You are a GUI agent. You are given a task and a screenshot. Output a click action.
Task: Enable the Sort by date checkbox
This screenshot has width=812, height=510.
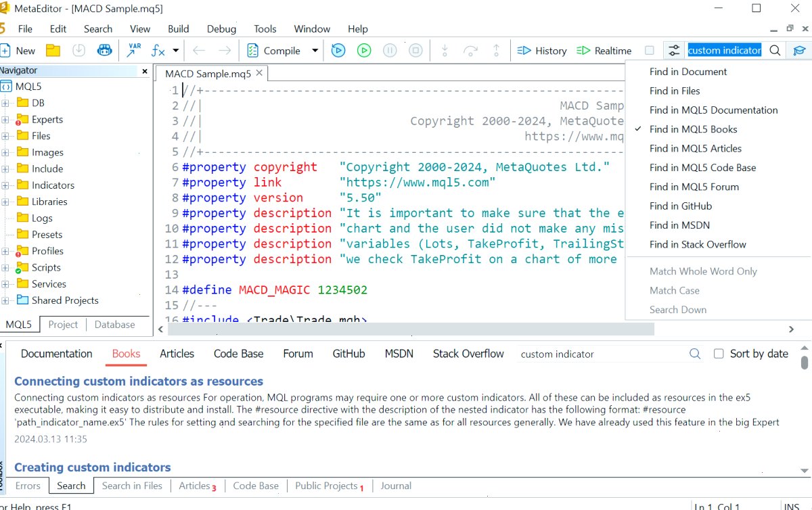pos(719,354)
